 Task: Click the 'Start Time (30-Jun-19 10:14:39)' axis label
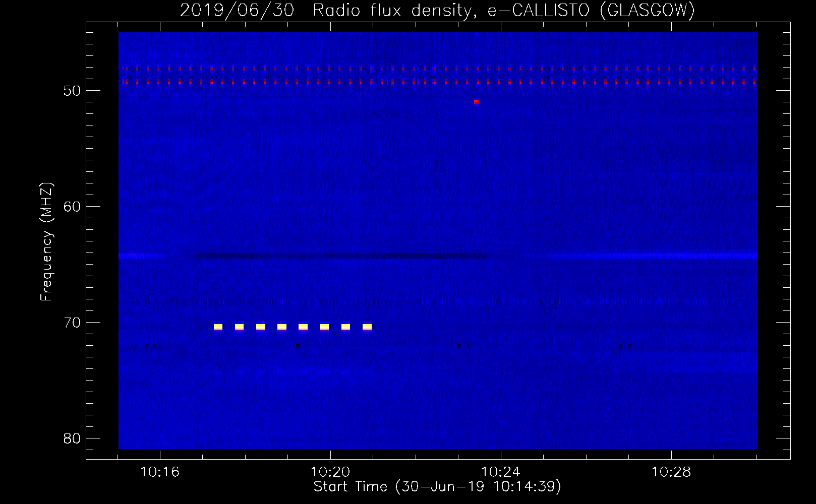tap(437, 487)
